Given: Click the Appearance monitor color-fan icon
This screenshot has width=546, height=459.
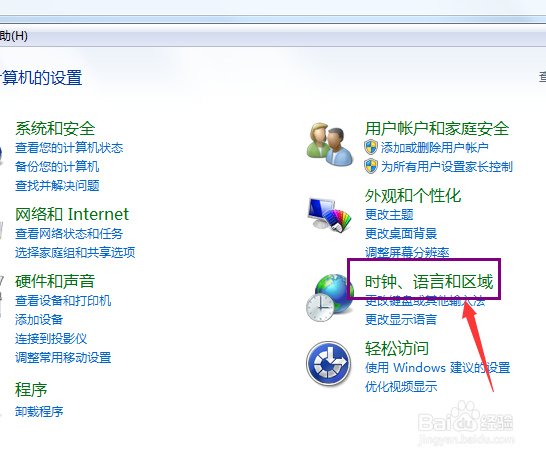Looking at the screenshot, I should click(x=329, y=215).
